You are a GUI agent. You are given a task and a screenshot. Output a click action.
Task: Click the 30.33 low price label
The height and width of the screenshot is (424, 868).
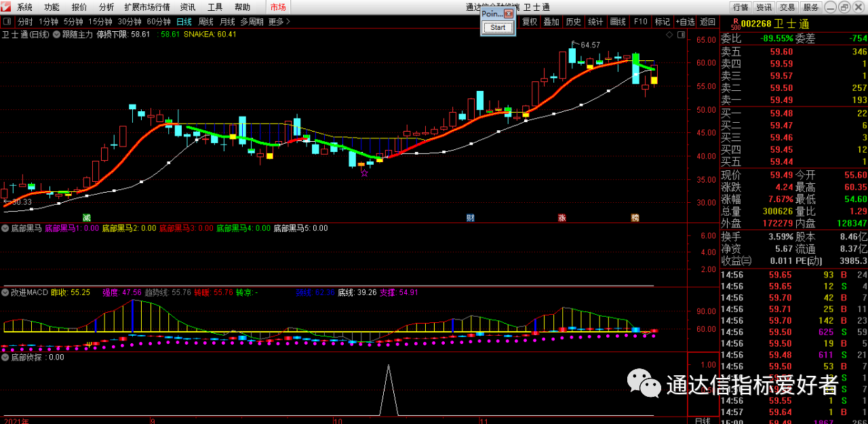(22, 201)
